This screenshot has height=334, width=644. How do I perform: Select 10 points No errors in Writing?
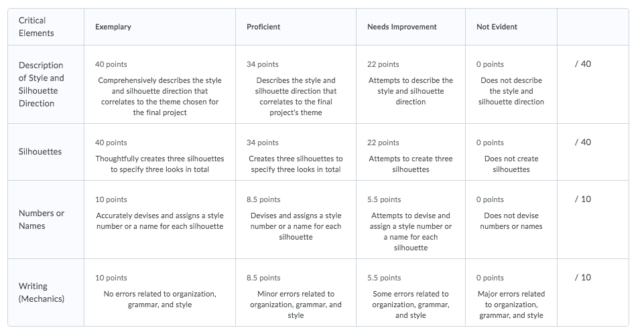pos(159,293)
